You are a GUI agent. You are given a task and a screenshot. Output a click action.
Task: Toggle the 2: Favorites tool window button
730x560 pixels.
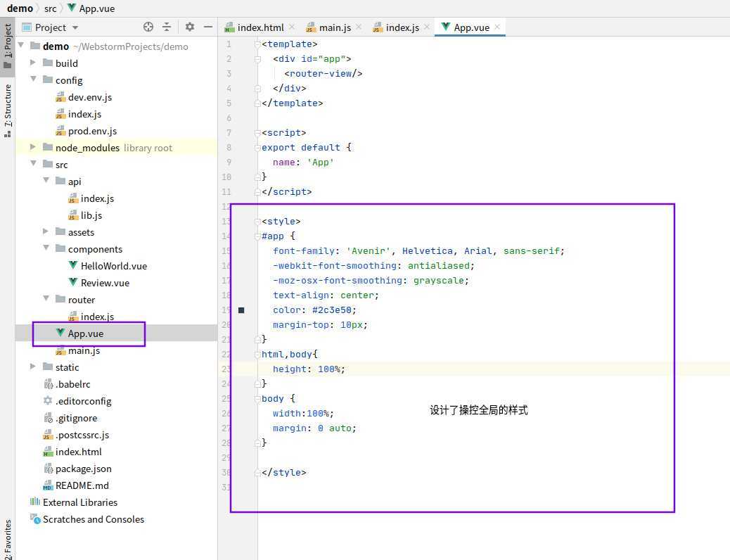pos(8,539)
